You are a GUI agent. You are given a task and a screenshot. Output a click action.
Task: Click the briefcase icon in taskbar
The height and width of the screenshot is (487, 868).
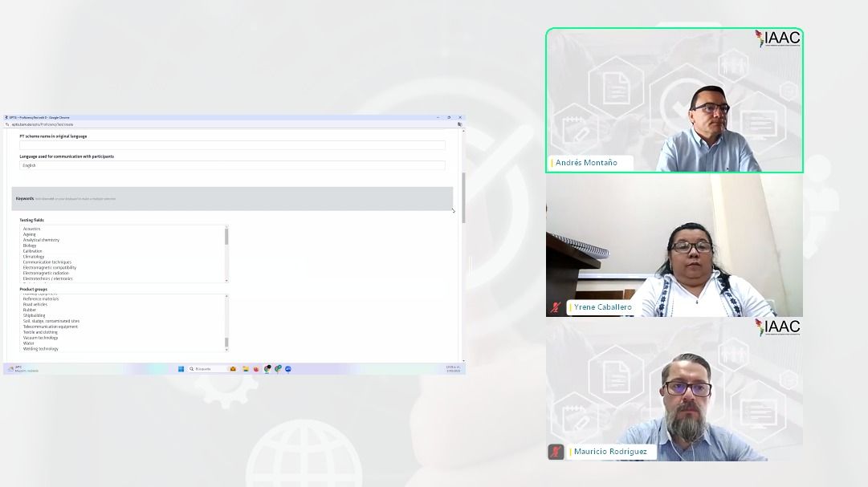point(233,369)
